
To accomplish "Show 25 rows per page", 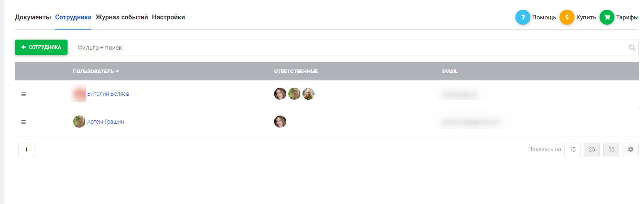I will [x=592, y=149].
